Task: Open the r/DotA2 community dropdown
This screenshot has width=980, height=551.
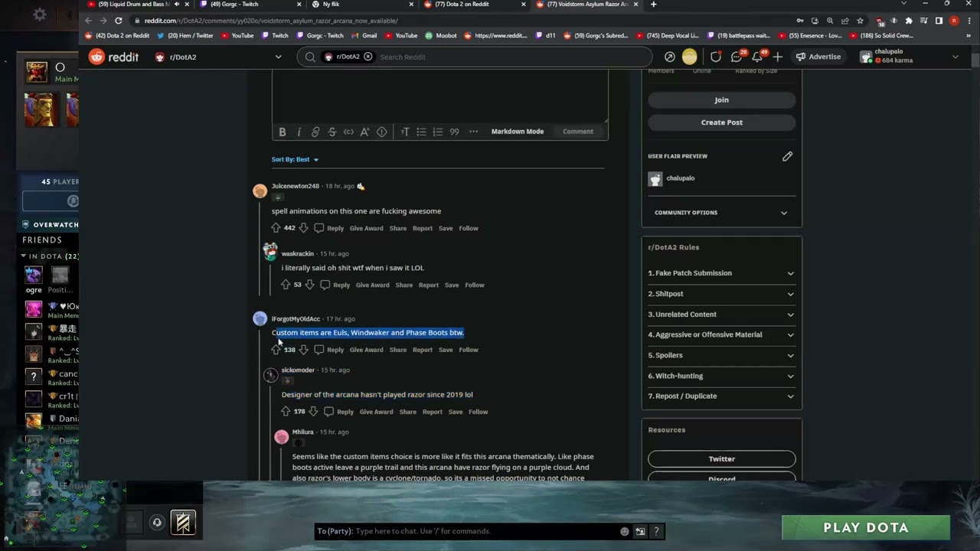Action: [x=219, y=57]
